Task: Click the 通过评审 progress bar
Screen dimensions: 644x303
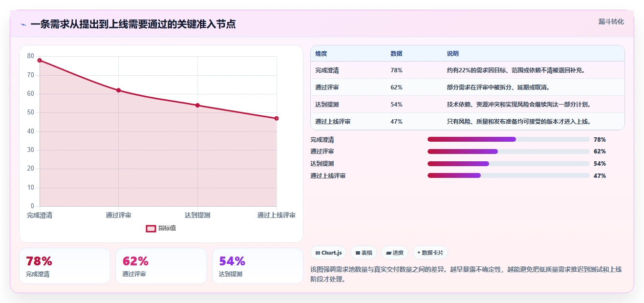Action: pos(508,151)
